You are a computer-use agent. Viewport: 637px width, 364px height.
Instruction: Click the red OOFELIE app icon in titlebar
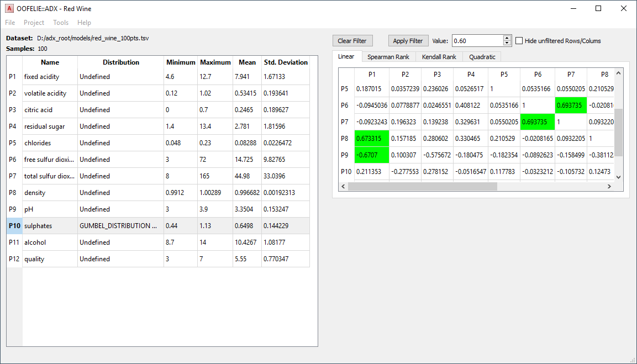(8, 8)
